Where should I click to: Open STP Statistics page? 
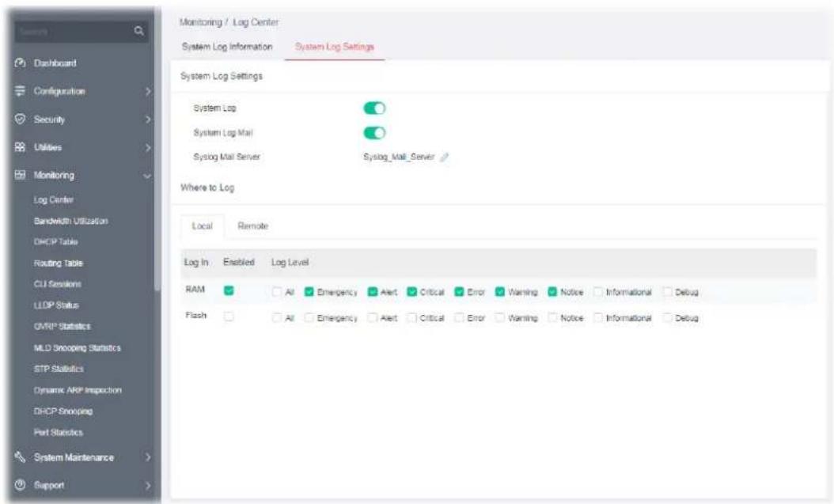(59, 369)
